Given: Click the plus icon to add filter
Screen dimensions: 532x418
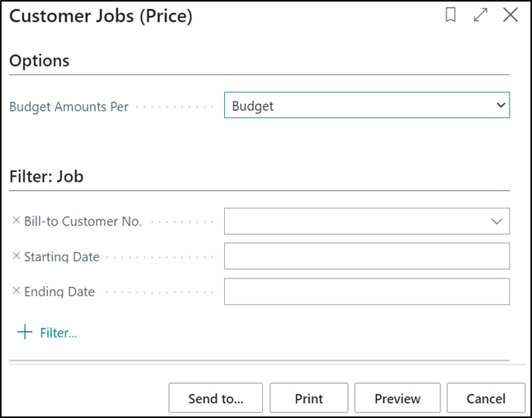Looking at the screenshot, I should point(26,333).
